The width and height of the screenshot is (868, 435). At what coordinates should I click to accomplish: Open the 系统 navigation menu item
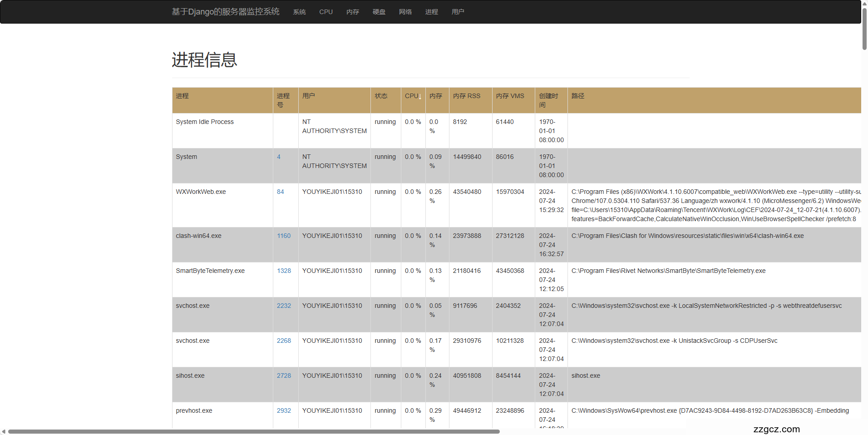click(x=299, y=12)
